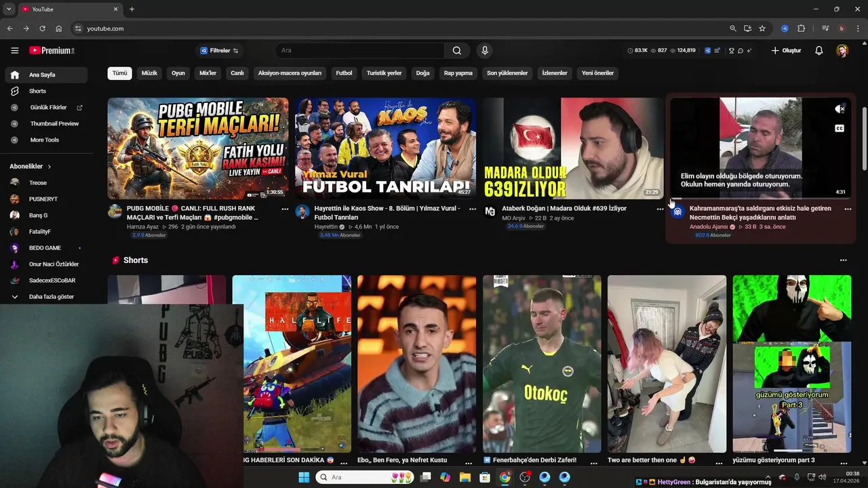
Task: Click the blue extension icon beside the stats
Action: [x=708, y=50]
